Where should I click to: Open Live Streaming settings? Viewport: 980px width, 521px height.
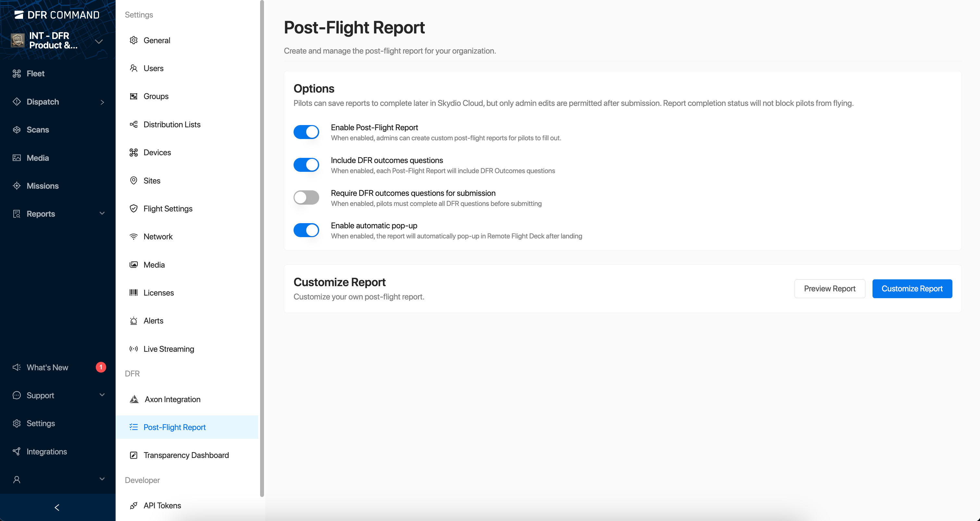pos(169,349)
